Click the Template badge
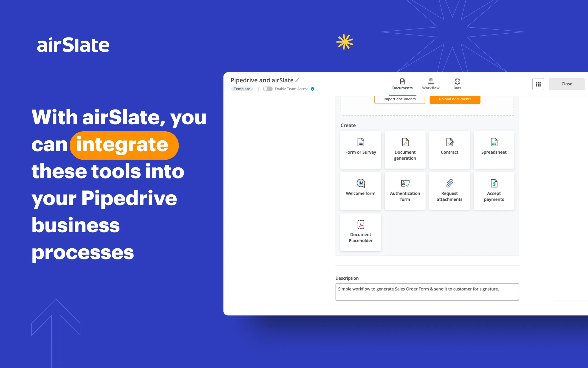 242,89
